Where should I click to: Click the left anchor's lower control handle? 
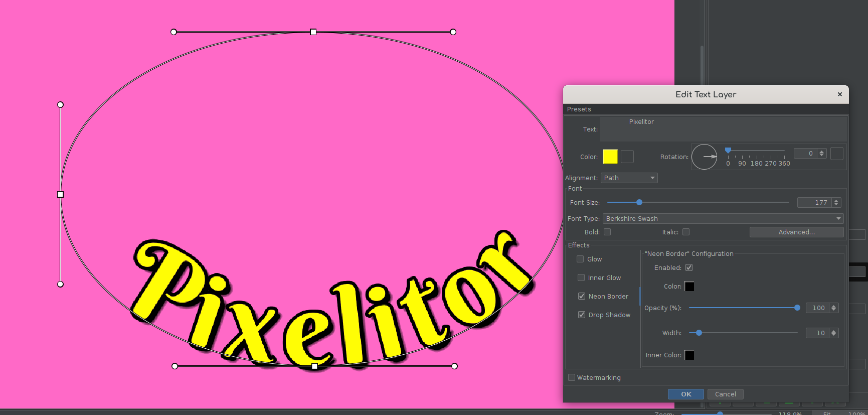point(61,284)
